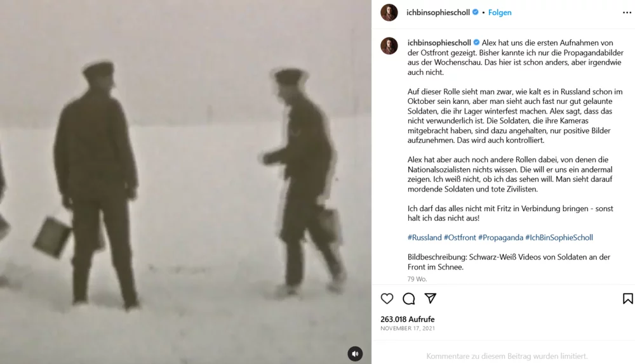Click the 79 Wo. timestamp
The width and height of the screenshot is (635, 364).
point(417,279)
